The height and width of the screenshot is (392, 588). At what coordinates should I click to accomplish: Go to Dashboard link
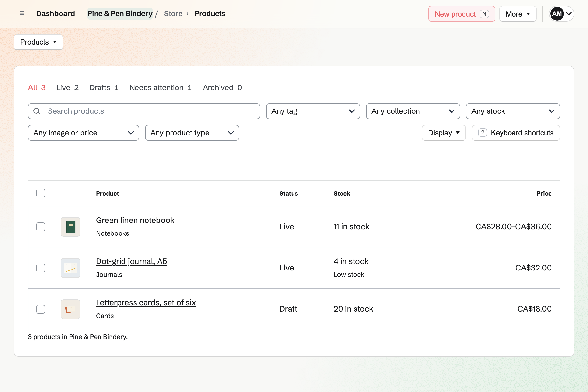(56, 13)
